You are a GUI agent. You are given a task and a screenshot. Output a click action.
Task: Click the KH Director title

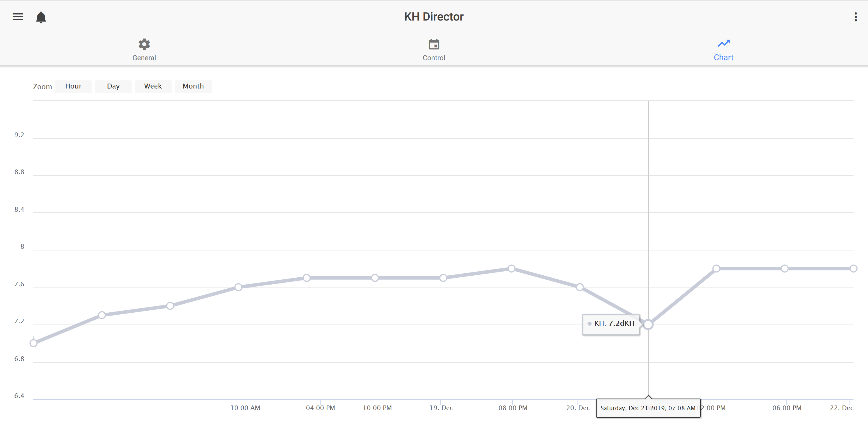coord(434,17)
